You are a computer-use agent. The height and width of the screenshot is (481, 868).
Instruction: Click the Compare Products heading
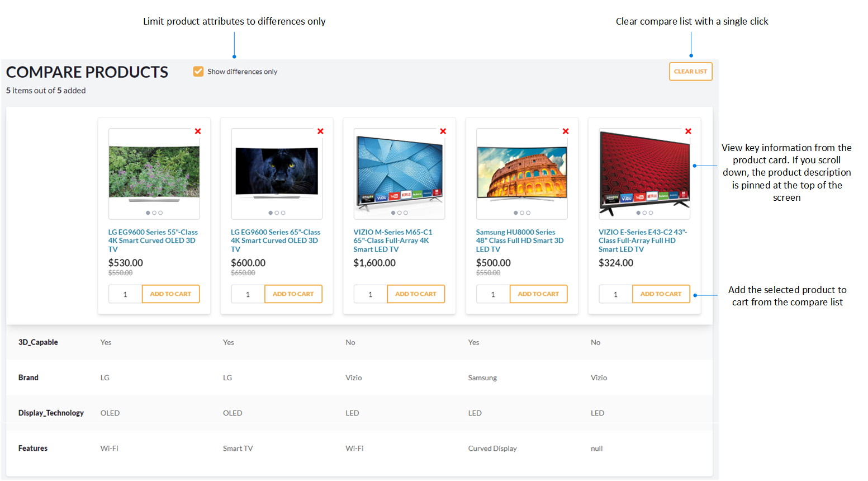click(x=87, y=72)
